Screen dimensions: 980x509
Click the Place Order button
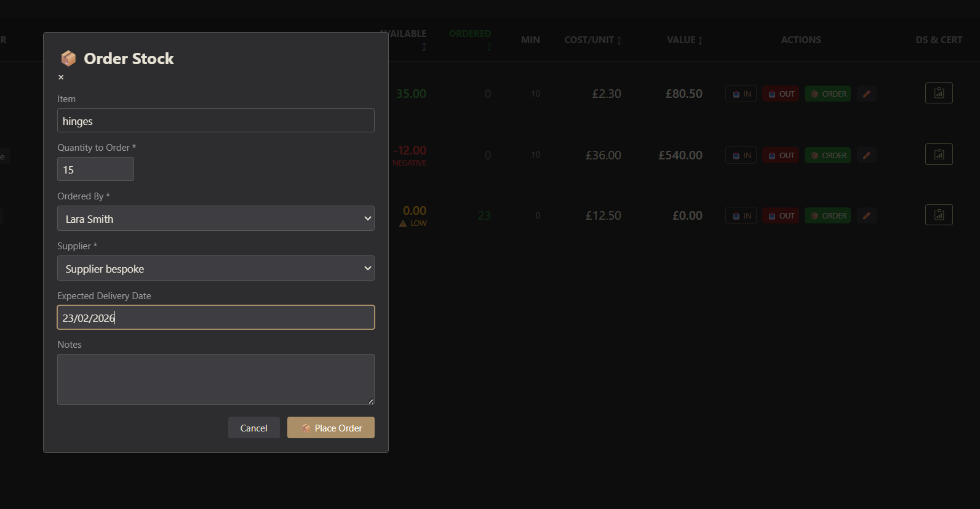(330, 428)
